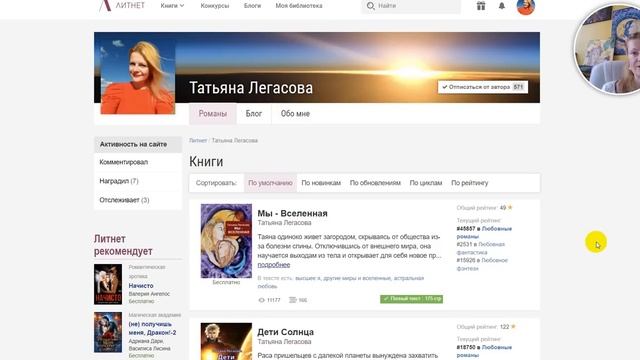Open Любовная фантастика ranking link
Viewport: 640px width, 360px height.
(481, 248)
